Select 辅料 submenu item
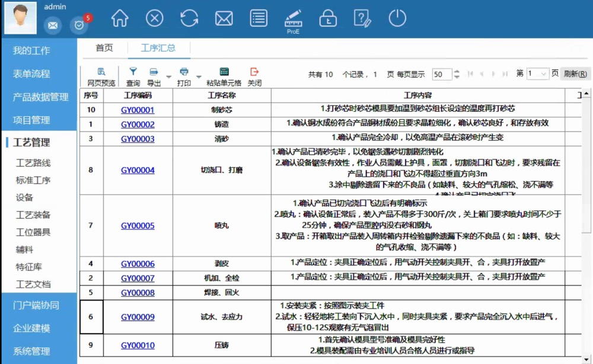This screenshot has width=593, height=364. [24, 250]
